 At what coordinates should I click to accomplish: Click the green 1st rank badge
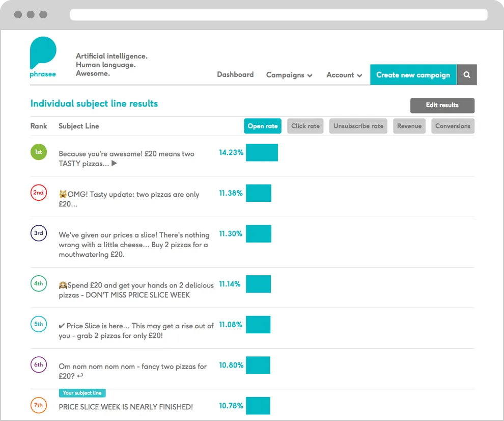(x=39, y=152)
